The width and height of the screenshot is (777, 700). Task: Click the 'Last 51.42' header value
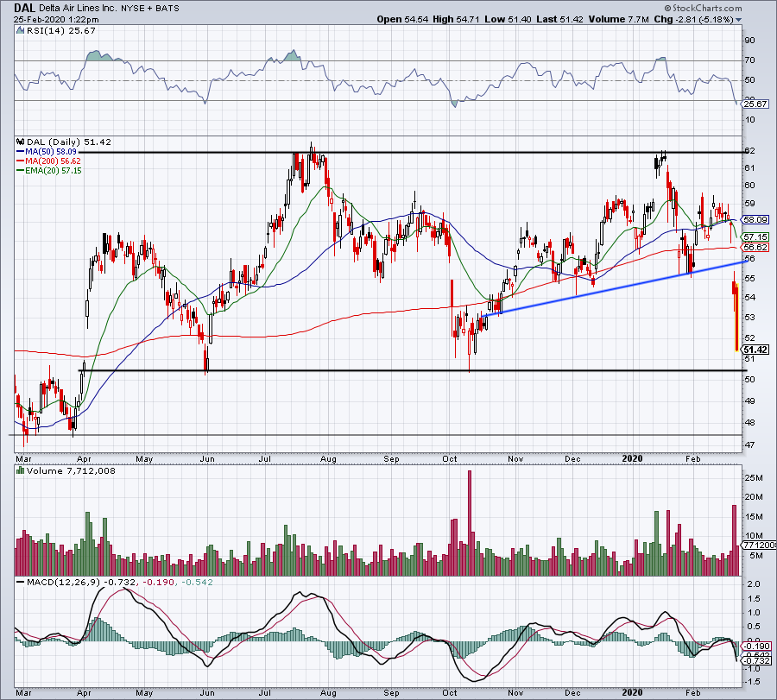(559, 19)
